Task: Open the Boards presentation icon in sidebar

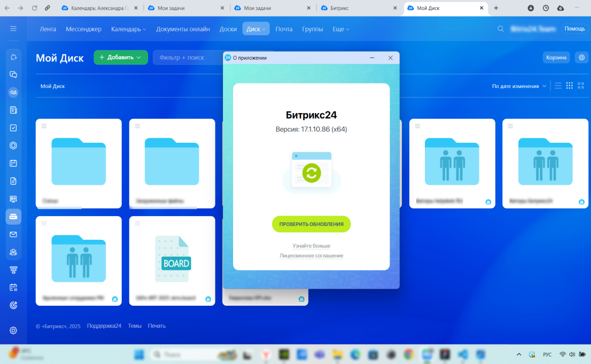Action: pyautogui.click(x=13, y=199)
